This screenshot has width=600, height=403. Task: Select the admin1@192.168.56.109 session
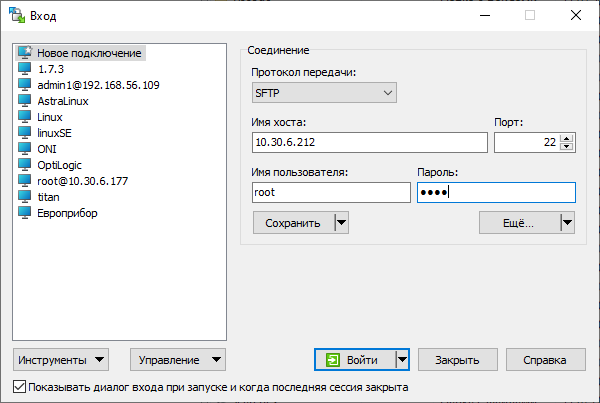pos(98,85)
